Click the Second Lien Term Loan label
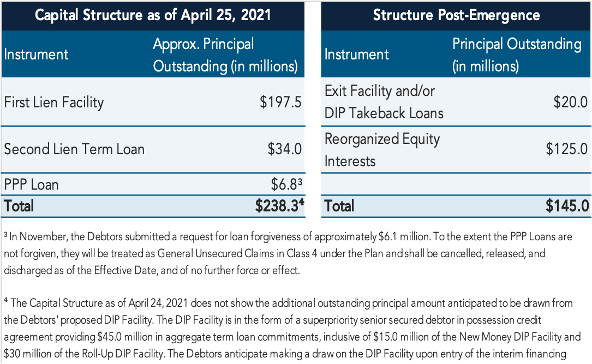 (x=74, y=149)
